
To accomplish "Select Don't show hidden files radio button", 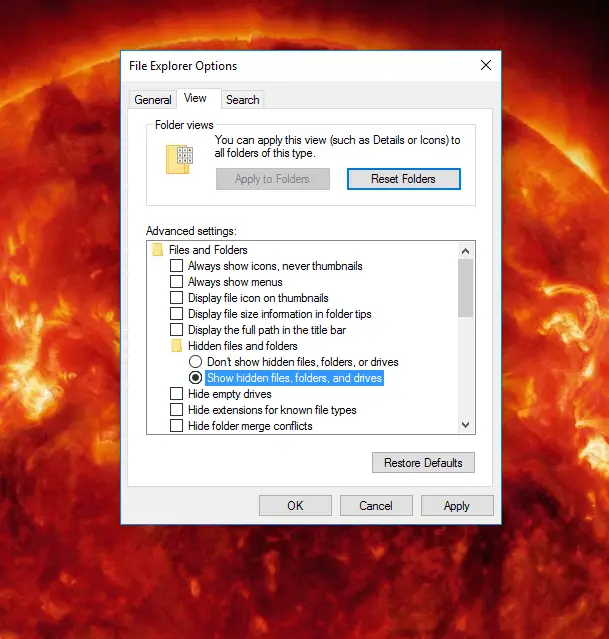I will 195,361.
